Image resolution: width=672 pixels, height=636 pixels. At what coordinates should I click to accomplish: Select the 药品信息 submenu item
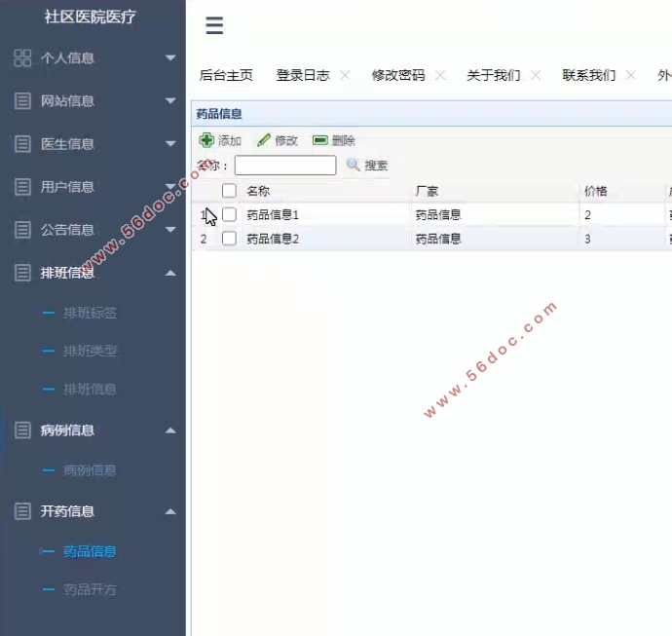pos(90,551)
